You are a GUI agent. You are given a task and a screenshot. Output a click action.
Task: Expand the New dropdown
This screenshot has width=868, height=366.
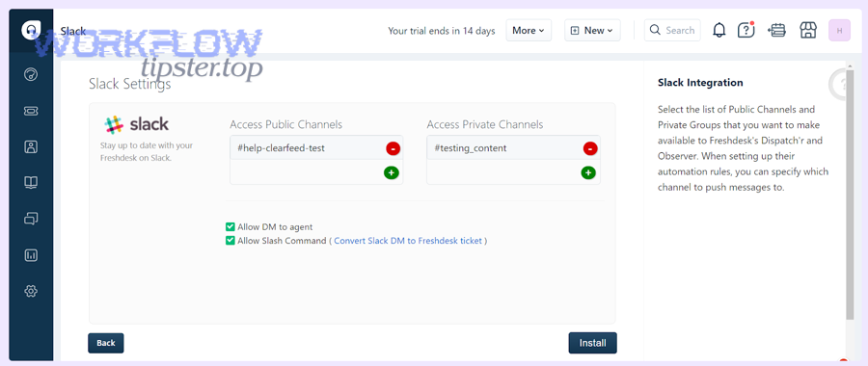click(592, 31)
